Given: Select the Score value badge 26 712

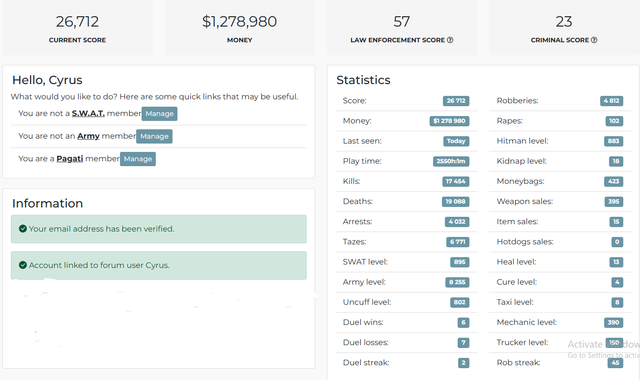Looking at the screenshot, I should click(456, 101).
